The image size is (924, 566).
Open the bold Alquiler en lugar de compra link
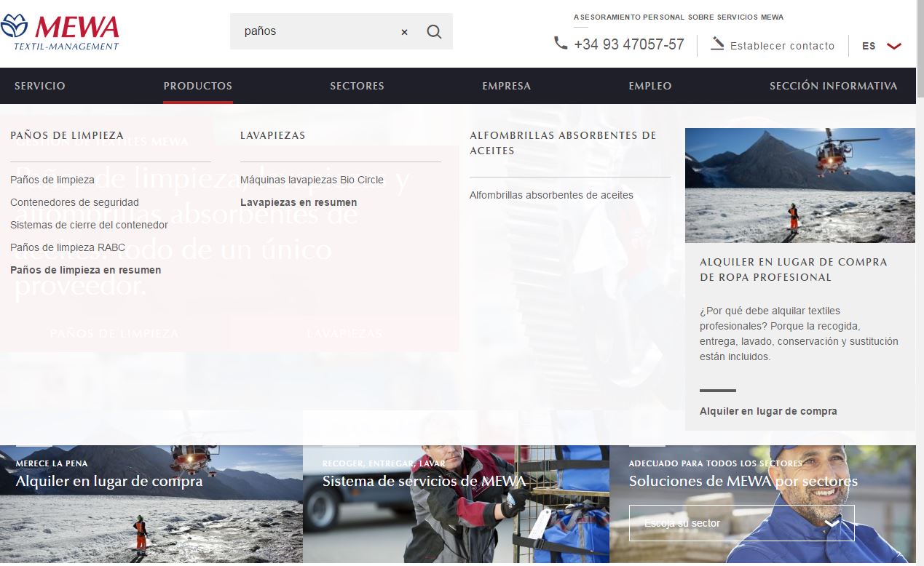coord(768,411)
